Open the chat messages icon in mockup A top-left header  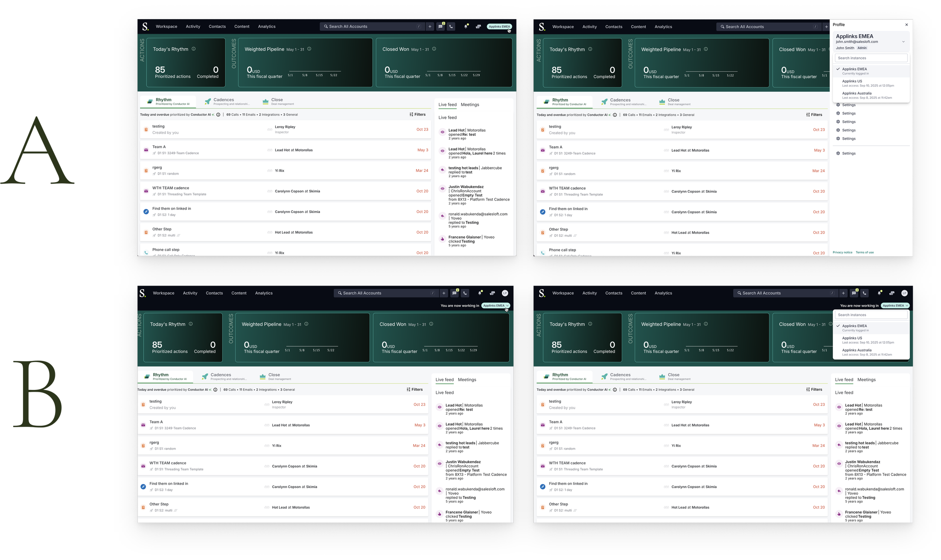click(x=440, y=26)
